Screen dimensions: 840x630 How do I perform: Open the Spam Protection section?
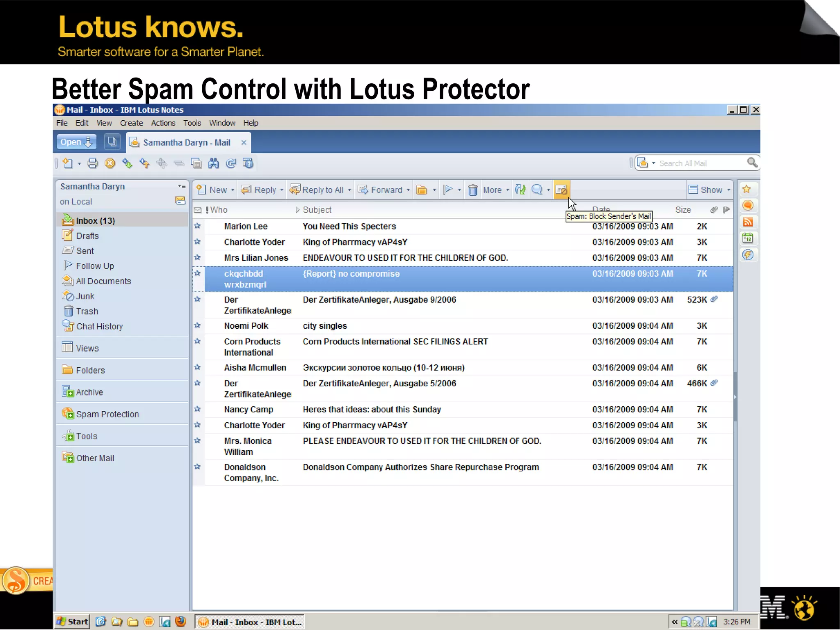coord(107,414)
